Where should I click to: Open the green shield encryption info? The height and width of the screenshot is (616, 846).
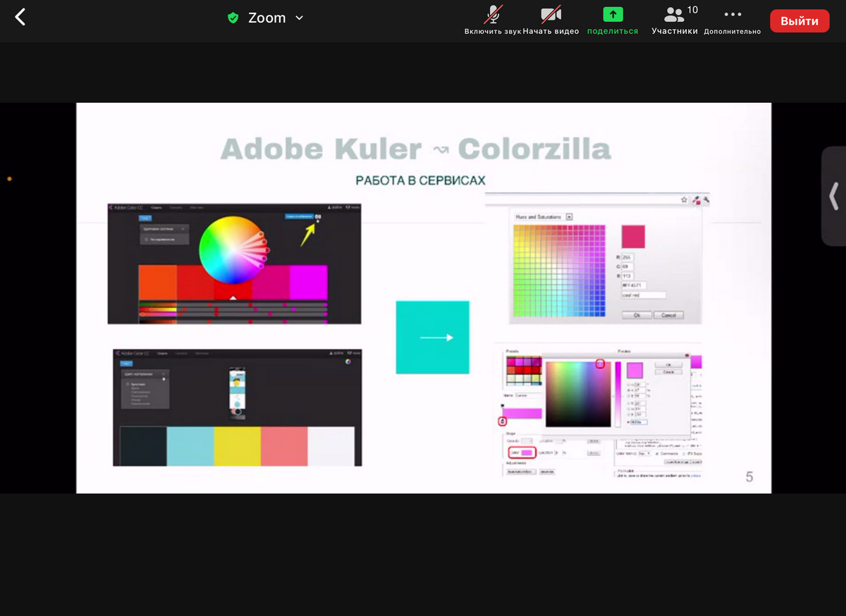[233, 18]
